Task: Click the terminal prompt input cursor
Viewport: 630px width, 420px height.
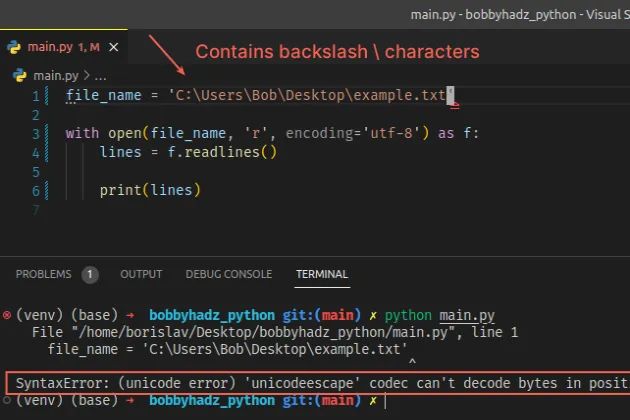Action: [x=385, y=401]
